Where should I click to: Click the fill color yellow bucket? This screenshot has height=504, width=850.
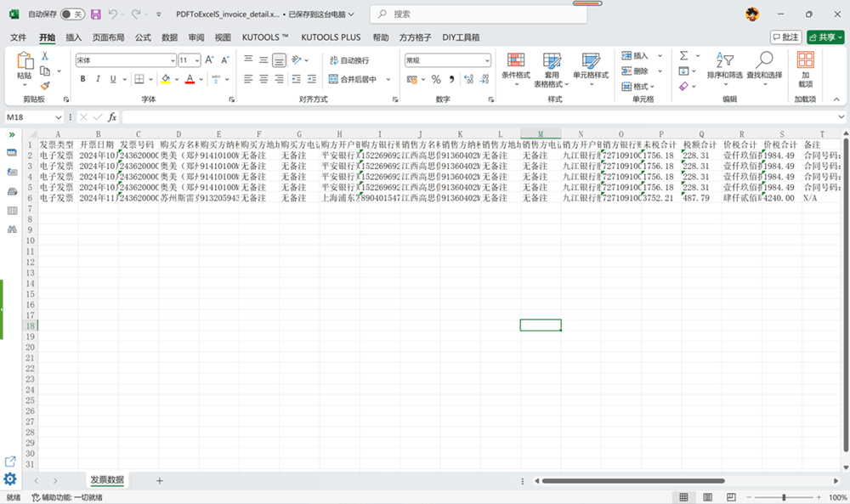coord(166,79)
